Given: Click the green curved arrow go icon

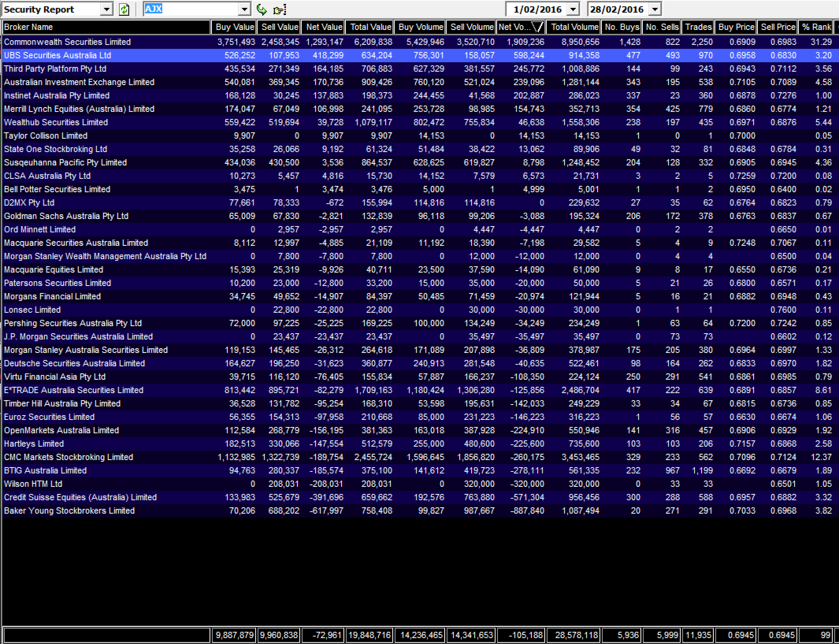Looking at the screenshot, I should pyautogui.click(x=262, y=9).
